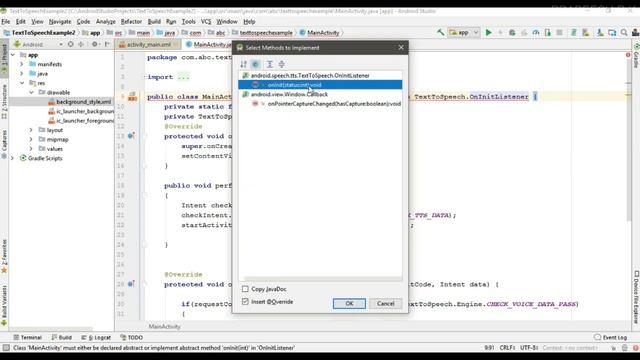Collapse the app module tree node
Screen dimensions: 640x360
(x=13, y=55)
